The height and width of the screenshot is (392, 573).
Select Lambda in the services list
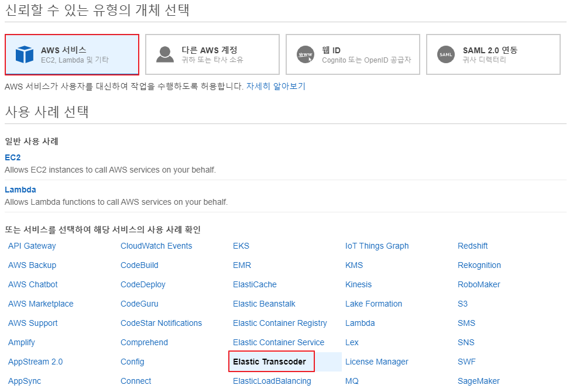coord(360,324)
